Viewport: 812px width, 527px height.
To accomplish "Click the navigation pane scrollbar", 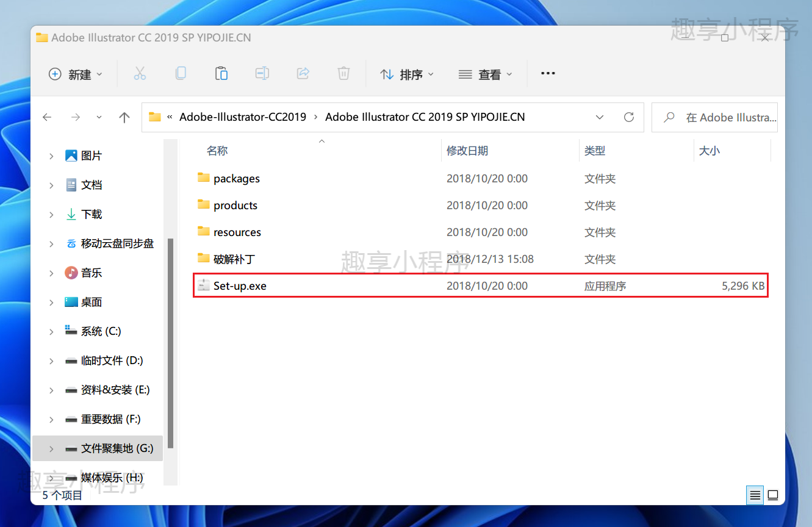I will click(x=171, y=343).
